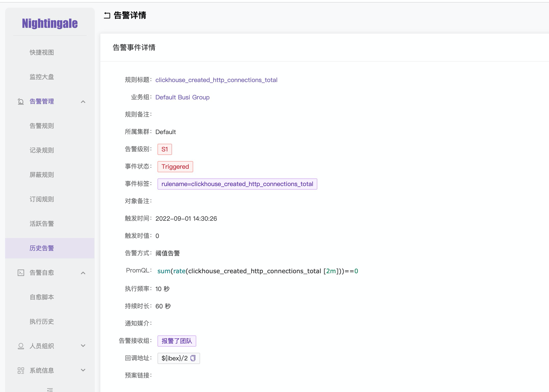Click the rulename event label tag
The height and width of the screenshot is (392, 549).
237,184
